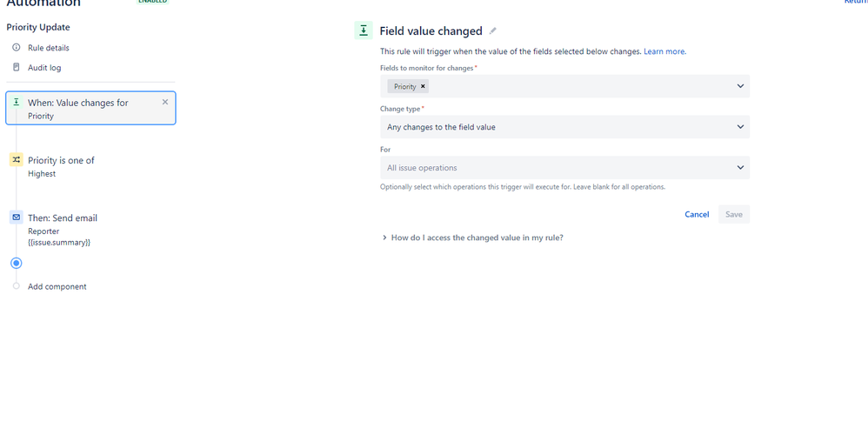Click the Rule details info icon
Viewport: 868px width, 422px height.
(x=16, y=48)
